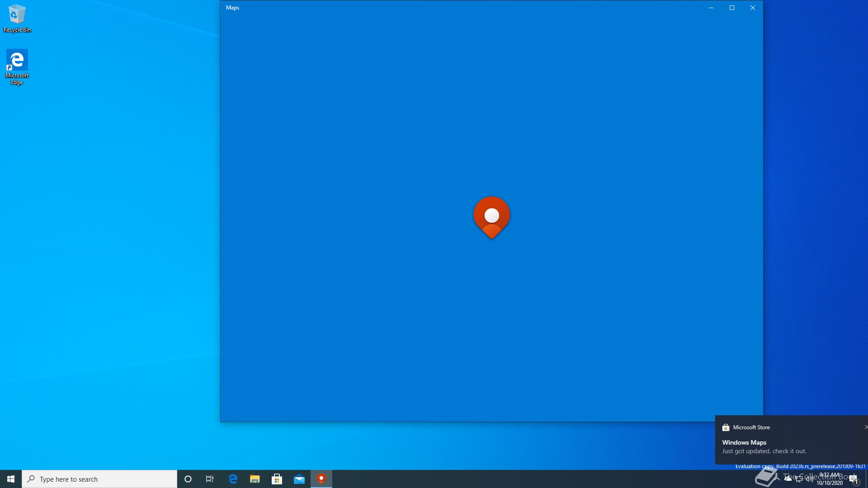The image size is (868, 488).
Task: Open the OneDrive cloud tray icon
Action: tap(788, 478)
